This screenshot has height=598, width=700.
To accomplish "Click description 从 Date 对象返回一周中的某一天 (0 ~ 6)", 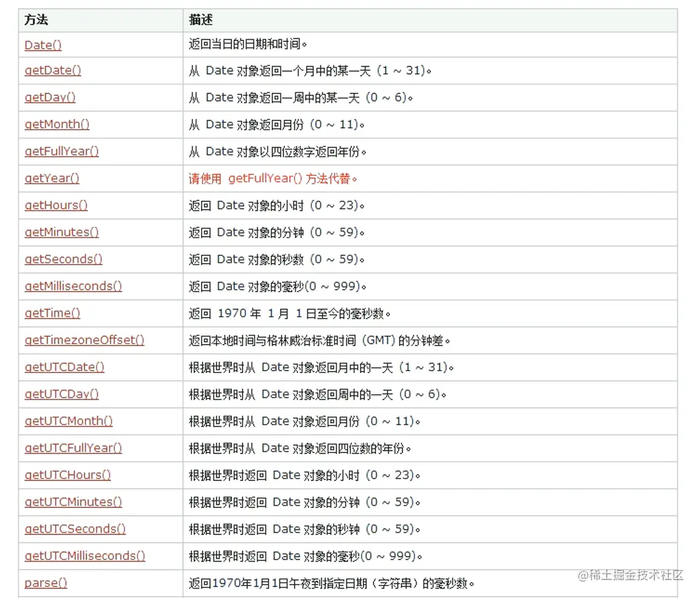I will [x=301, y=97].
